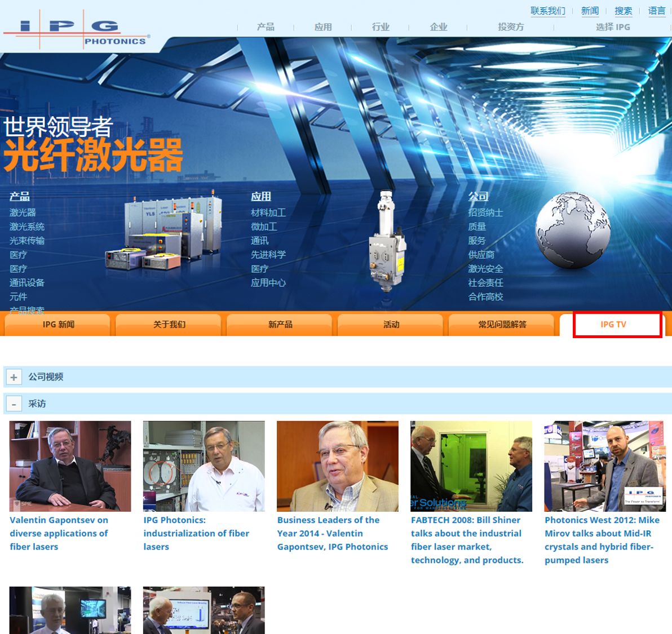Click the laser cutting head image
The height and width of the screenshot is (634, 672).
coord(387,241)
